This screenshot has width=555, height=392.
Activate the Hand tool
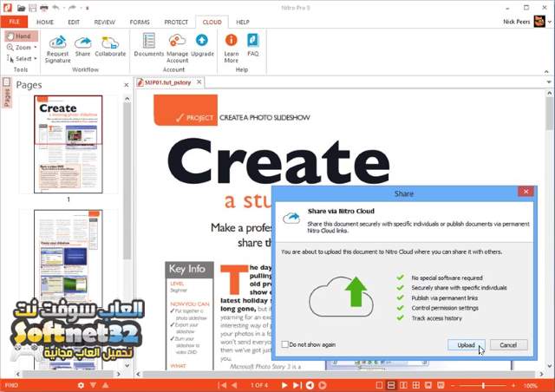click(x=19, y=36)
